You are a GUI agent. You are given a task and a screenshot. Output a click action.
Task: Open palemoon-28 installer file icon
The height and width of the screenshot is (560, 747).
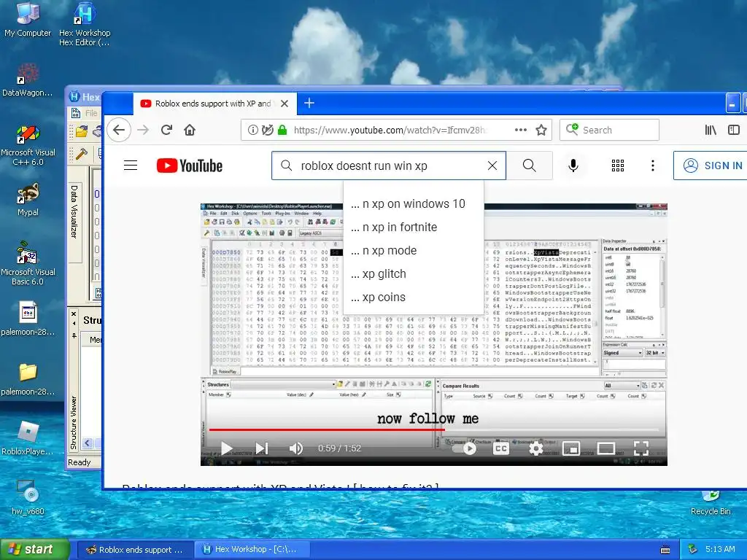(x=28, y=318)
